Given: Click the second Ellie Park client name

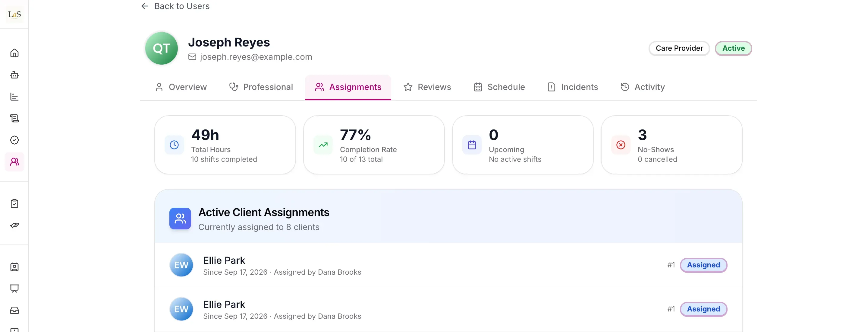Looking at the screenshot, I should [x=224, y=304].
